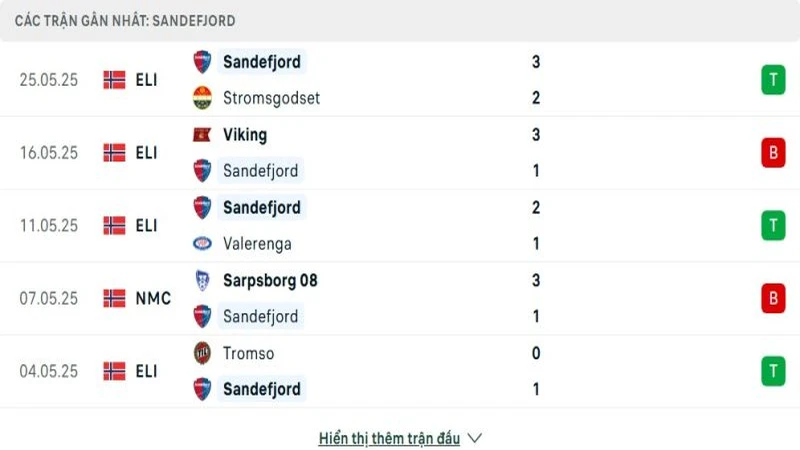Click red B result badge for 16.05.25
Image resolution: width=800 pixels, height=450 pixels.
[x=772, y=152]
